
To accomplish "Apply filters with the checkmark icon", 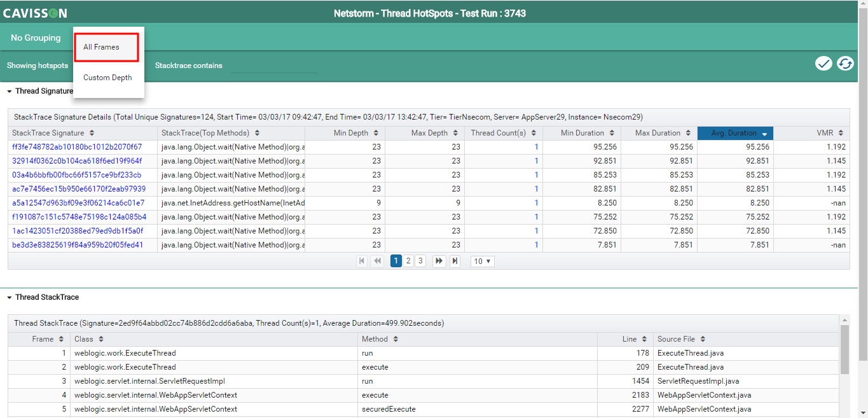I will pos(823,64).
